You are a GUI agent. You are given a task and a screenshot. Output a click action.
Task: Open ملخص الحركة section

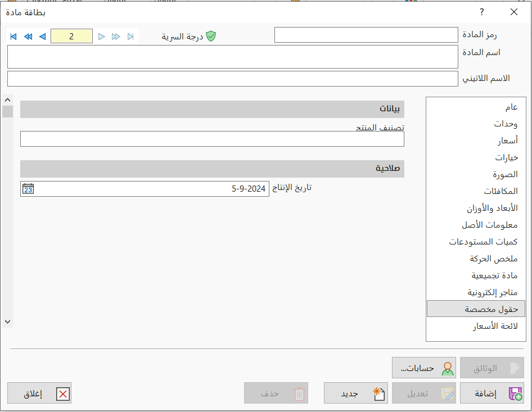[x=476, y=259]
